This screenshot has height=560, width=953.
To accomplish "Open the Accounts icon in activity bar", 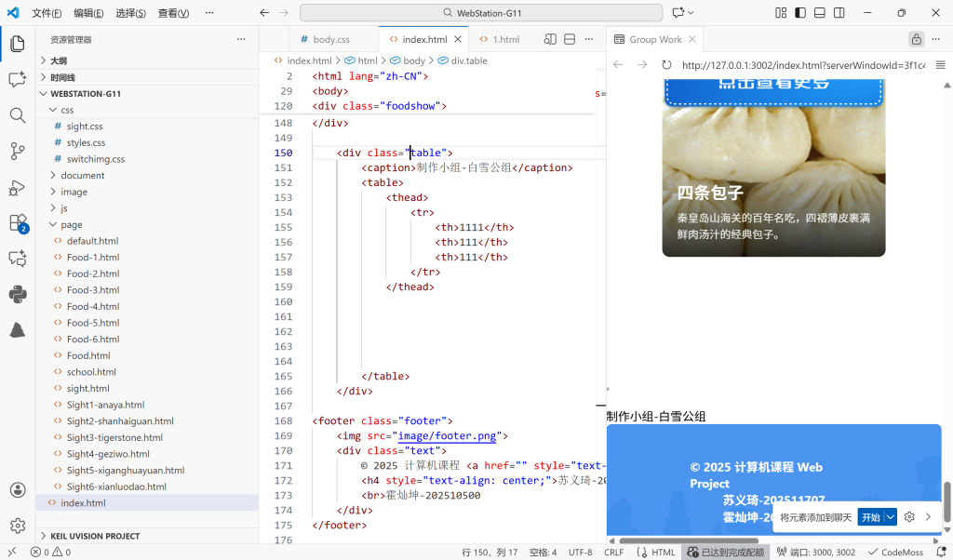I will coord(17,490).
